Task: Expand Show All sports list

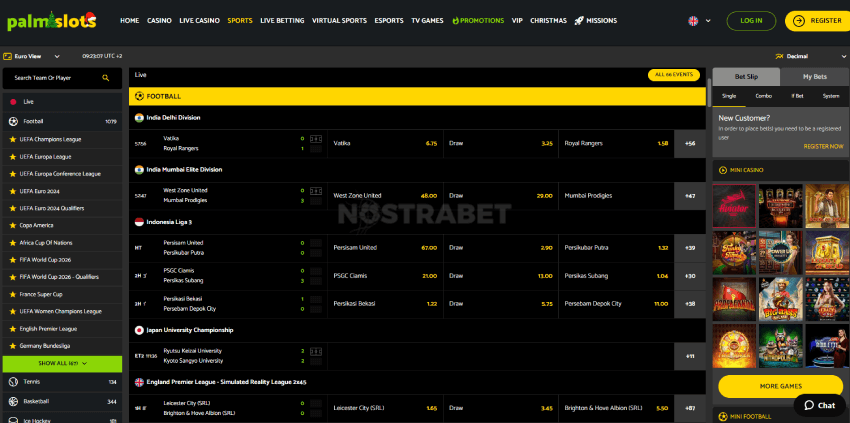Action: click(x=62, y=364)
